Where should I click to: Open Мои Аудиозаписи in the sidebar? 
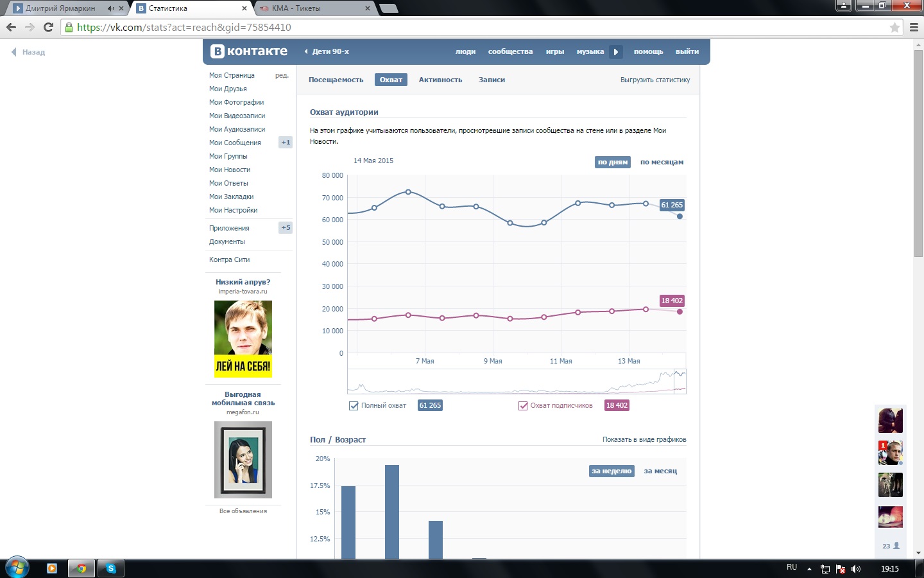pyautogui.click(x=237, y=130)
